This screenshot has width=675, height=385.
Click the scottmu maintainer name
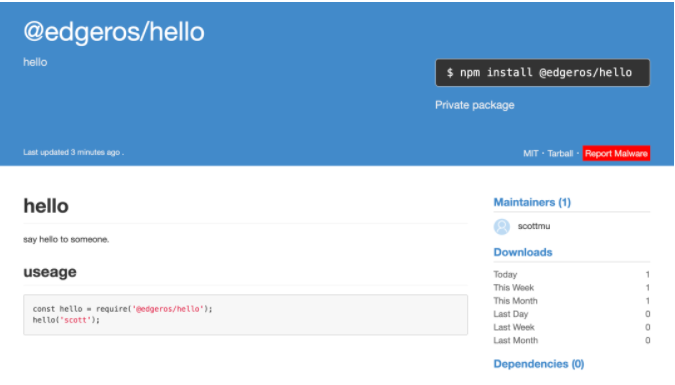[534, 226]
